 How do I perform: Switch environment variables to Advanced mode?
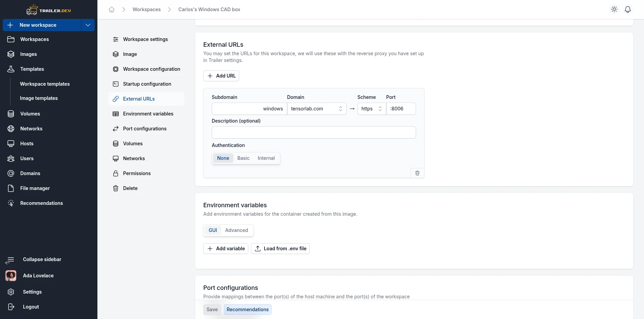(x=237, y=230)
